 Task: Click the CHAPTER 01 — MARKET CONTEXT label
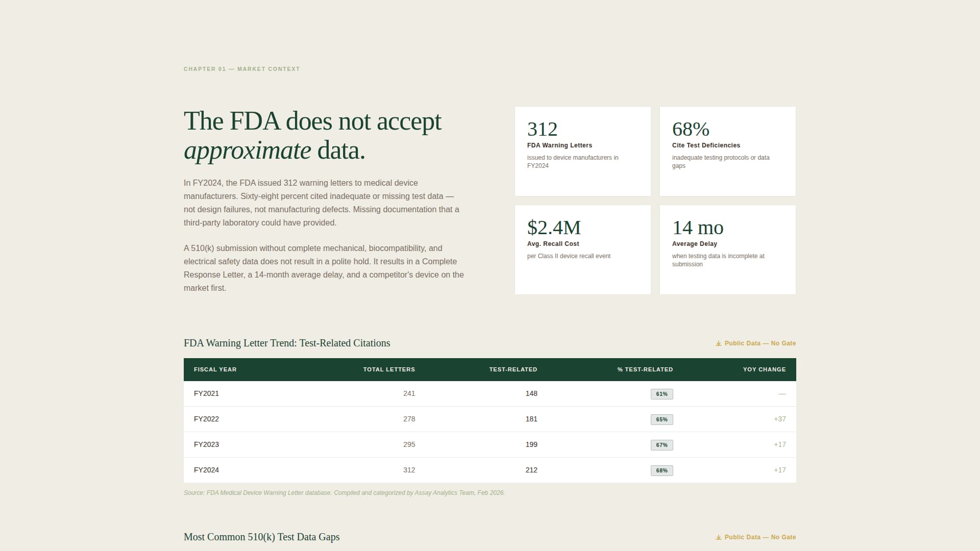coord(241,69)
